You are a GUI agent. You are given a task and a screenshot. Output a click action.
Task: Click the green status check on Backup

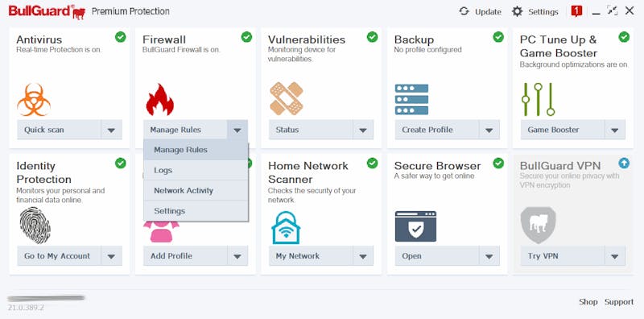[x=498, y=37]
